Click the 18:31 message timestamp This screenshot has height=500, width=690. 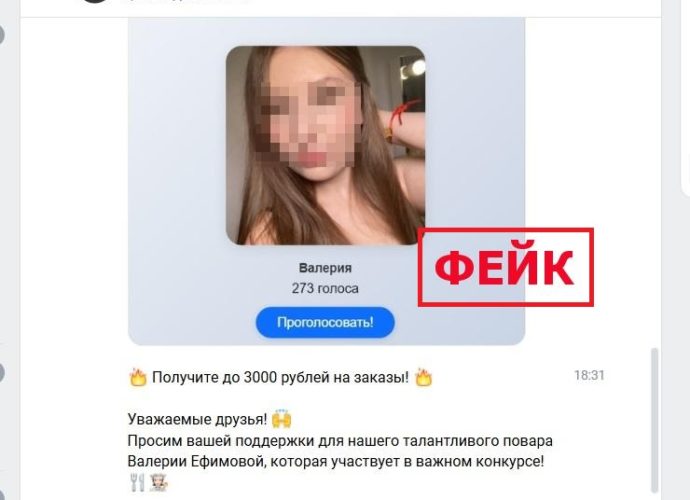point(589,375)
